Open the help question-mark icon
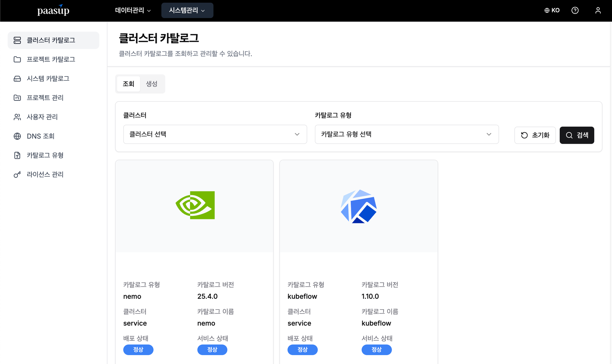This screenshot has height=364, width=612. point(575,10)
